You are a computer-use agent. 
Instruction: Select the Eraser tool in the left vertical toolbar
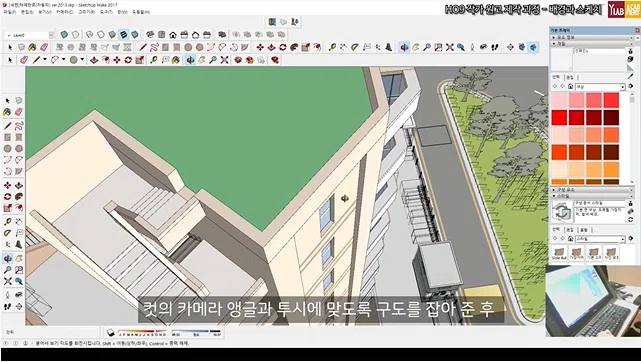[x=19, y=112]
